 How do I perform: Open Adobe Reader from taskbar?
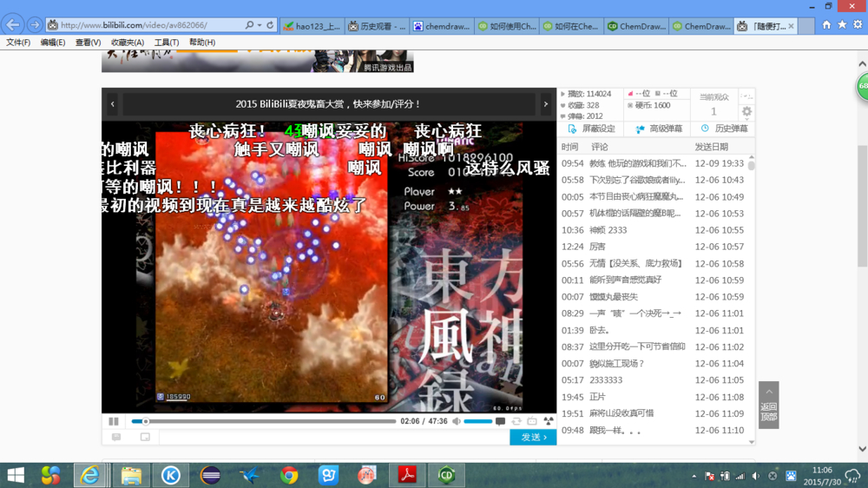point(407,475)
